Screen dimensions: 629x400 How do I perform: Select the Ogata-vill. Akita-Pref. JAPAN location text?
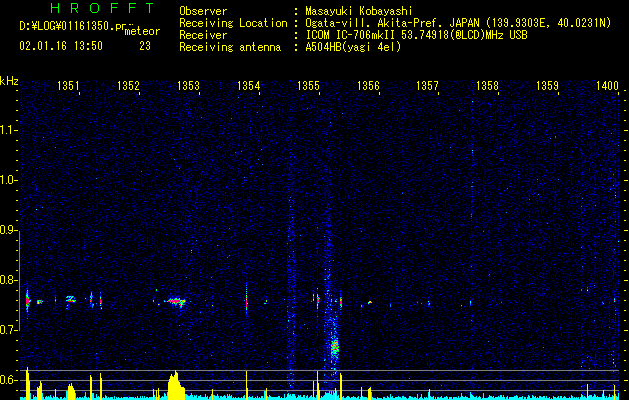(x=458, y=23)
